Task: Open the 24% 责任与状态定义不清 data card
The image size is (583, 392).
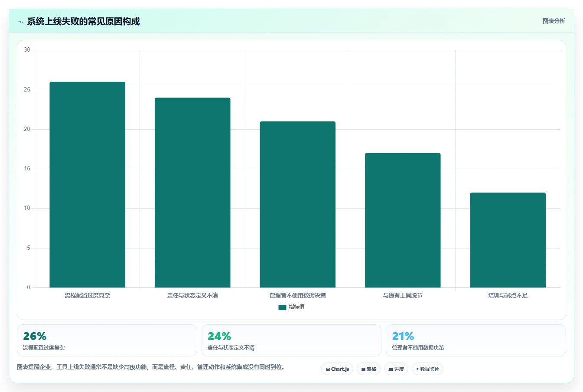Action: click(x=291, y=340)
